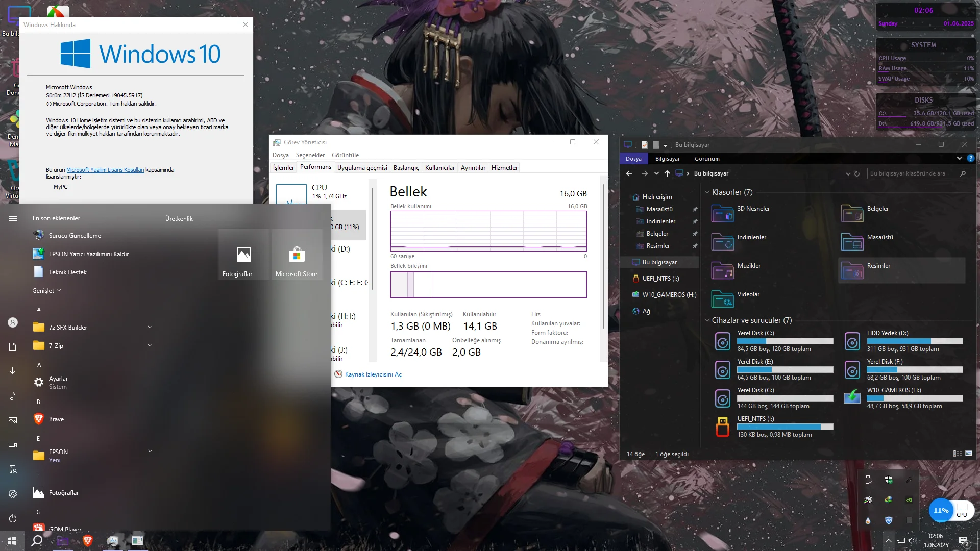The image size is (980, 551).
Task: Click the refresh icon in the address bar
Action: coord(857,173)
